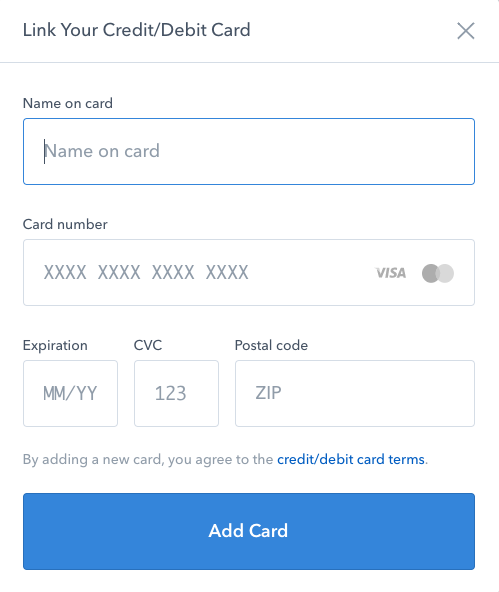Focus the Name on card text field
Image resolution: width=499 pixels, height=592 pixels.
249,151
